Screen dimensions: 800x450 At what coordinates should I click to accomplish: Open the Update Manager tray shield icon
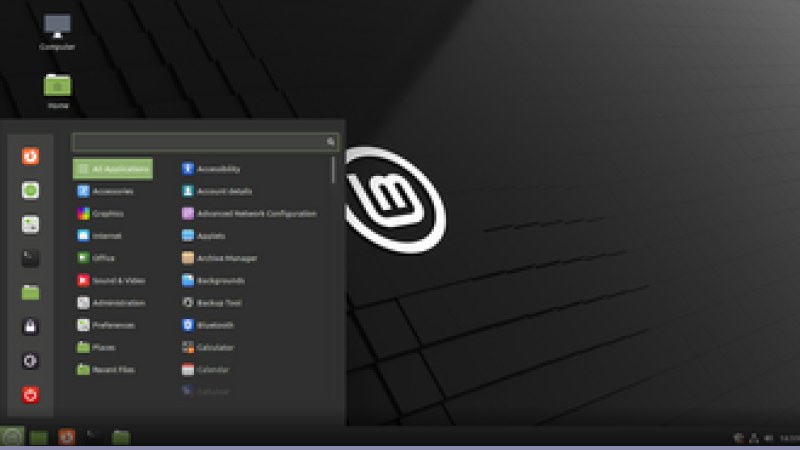tap(738, 438)
